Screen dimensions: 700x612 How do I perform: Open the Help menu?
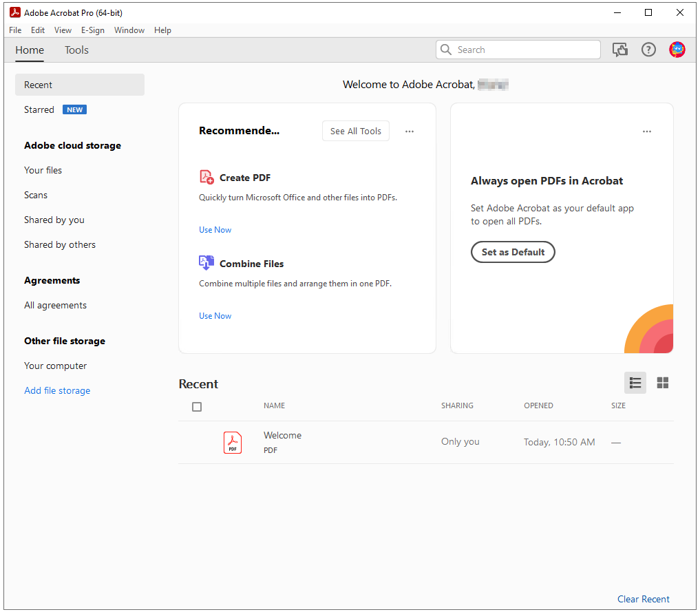[162, 30]
